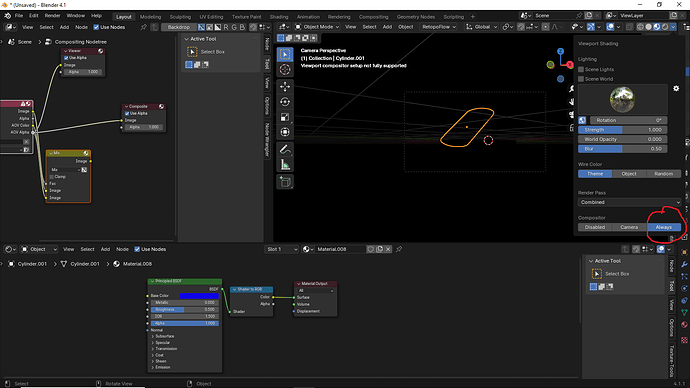Toggle world space lighting icon beside Rotation
690x388 pixels.
(582, 120)
